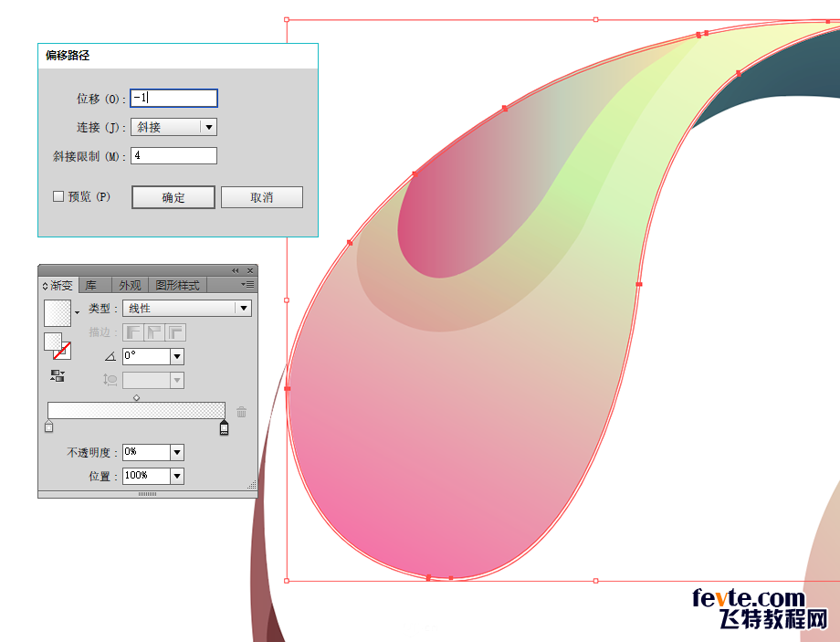This screenshot has height=642, width=840.
Task: Select the white left gradient stop
Action: [x=49, y=427]
